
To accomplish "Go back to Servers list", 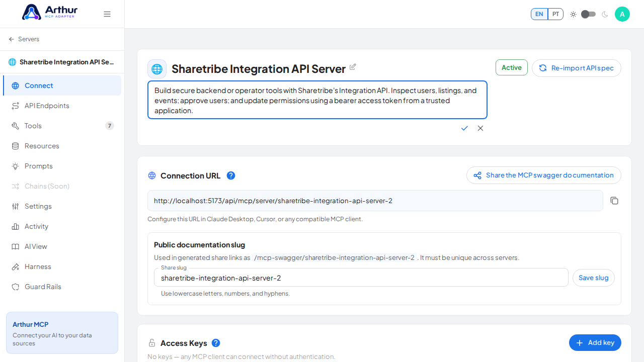I will point(24,39).
